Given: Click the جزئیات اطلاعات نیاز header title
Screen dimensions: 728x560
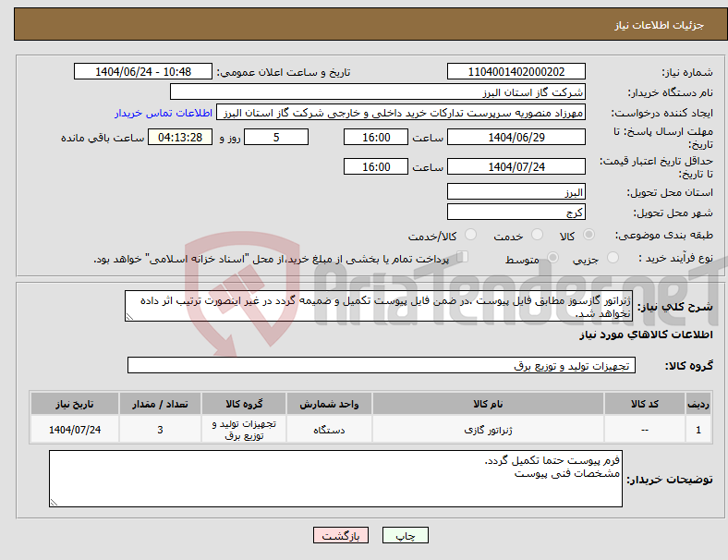Looking at the screenshot, I should point(660,25).
